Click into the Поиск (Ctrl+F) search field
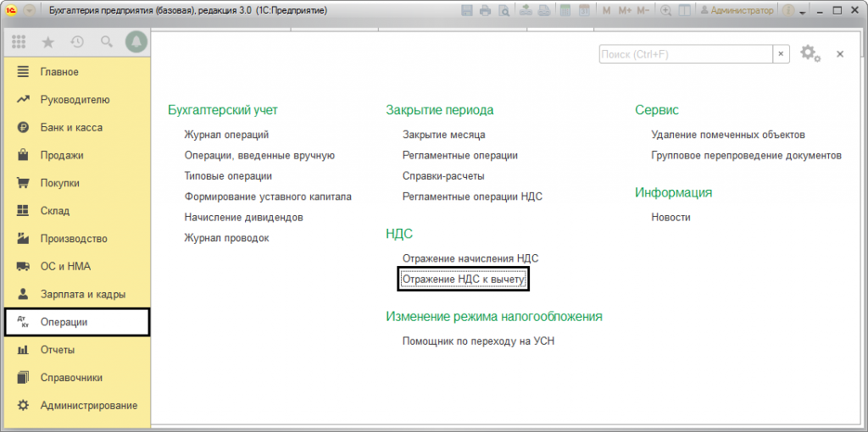This screenshot has width=868, height=432. (684, 54)
